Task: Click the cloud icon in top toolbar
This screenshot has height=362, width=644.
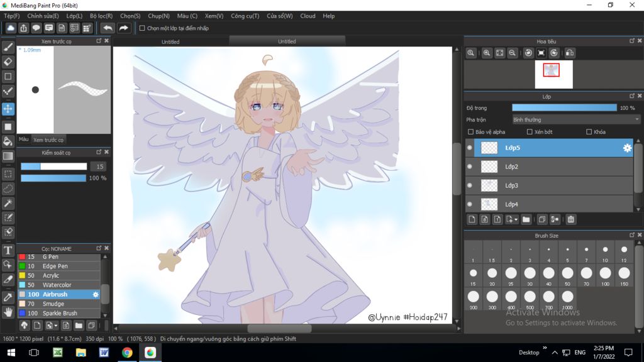Action: [11, 28]
